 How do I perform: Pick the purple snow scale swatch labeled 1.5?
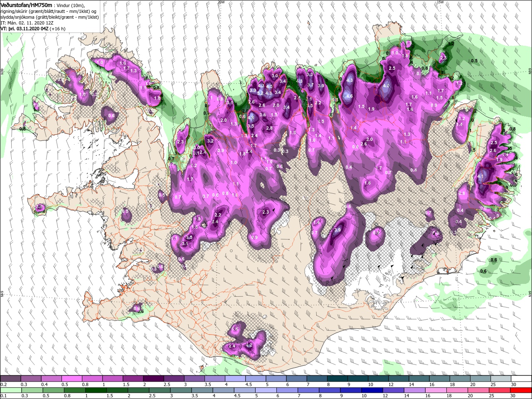pyautogui.click(x=133, y=378)
